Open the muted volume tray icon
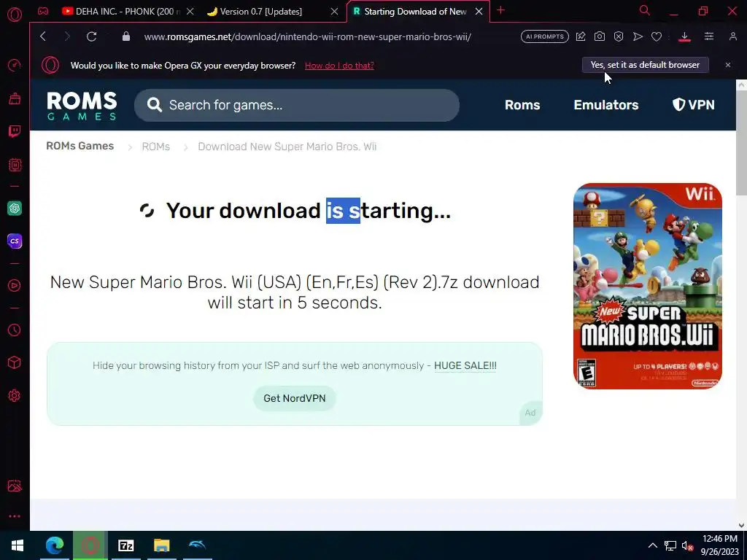The height and width of the screenshot is (560, 747). pos(687,545)
